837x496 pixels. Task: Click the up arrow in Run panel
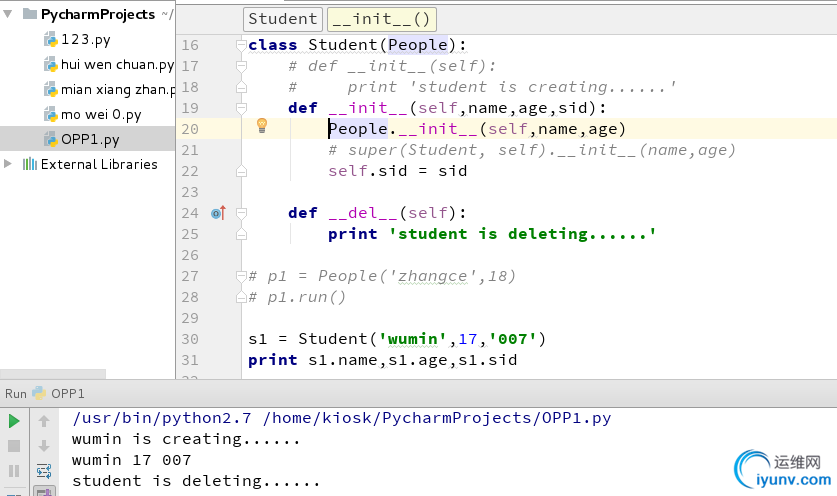(44, 421)
